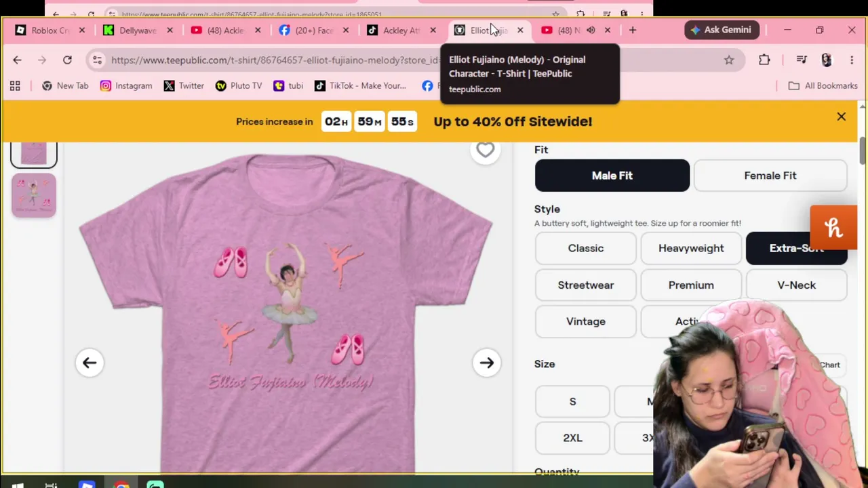Image resolution: width=868 pixels, height=488 pixels.
Task: Open the Honey extension floating badge
Action: coord(833,228)
